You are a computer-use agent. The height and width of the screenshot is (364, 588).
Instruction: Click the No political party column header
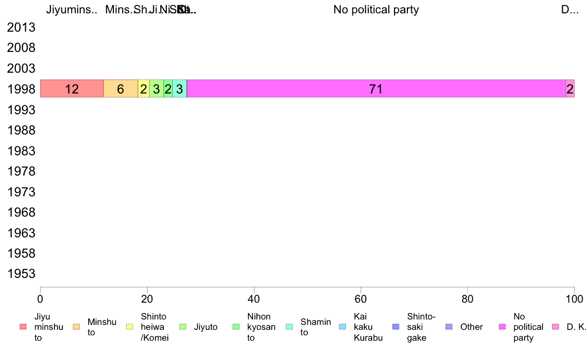[376, 10]
